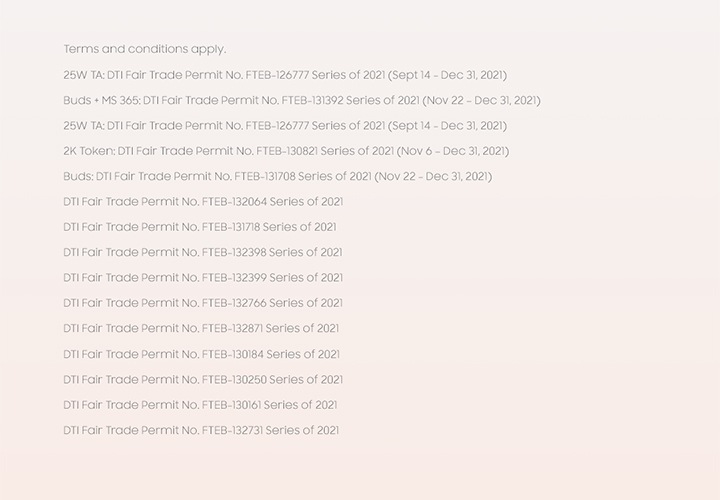Click the FTEB-130250 permit line
The height and width of the screenshot is (500, 720).
point(203,379)
